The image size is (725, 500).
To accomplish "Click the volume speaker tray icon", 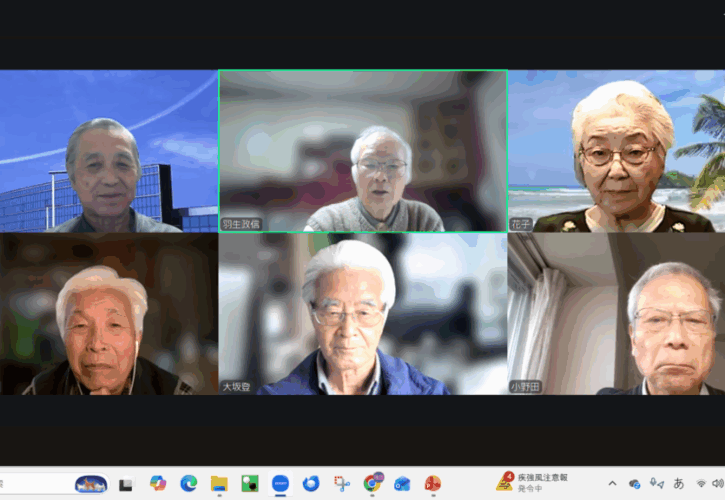I will point(719,483).
